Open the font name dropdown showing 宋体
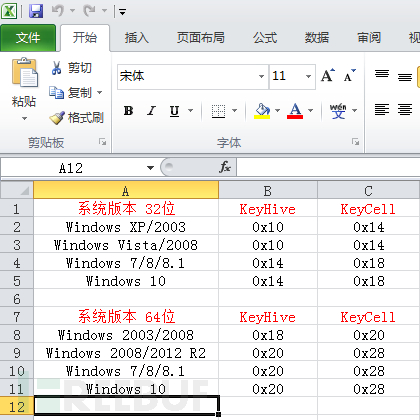The image size is (420, 420). [261, 77]
